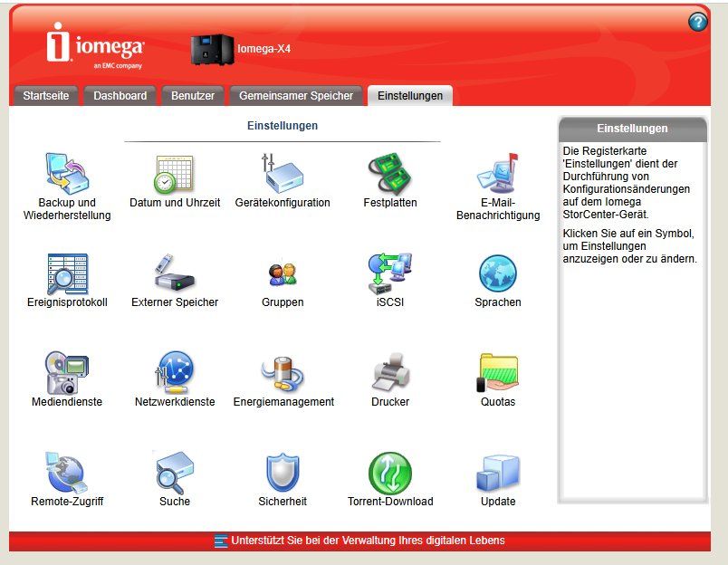Open the Netzwerkdienste icon
Image resolution: width=728 pixels, height=565 pixels.
coord(174,372)
